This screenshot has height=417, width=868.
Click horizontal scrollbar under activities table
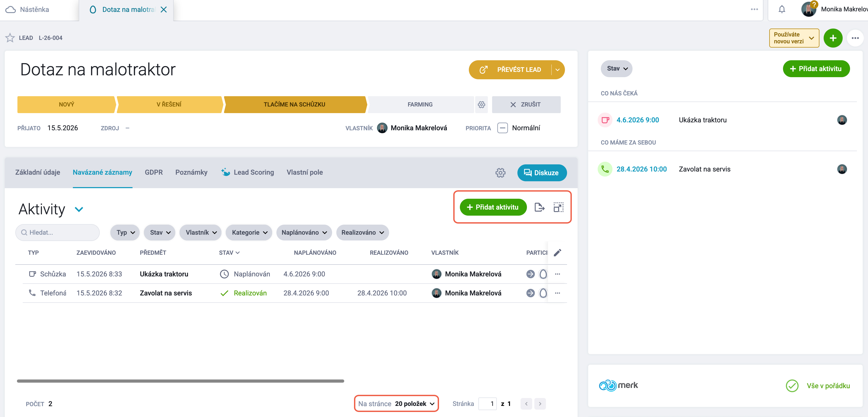pos(180,381)
